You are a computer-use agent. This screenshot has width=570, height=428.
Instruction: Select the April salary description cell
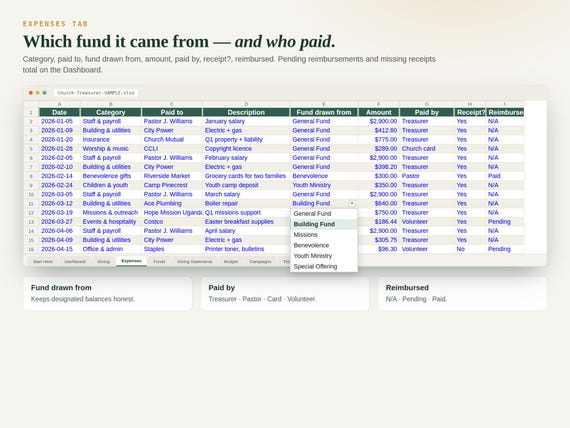coord(246,231)
